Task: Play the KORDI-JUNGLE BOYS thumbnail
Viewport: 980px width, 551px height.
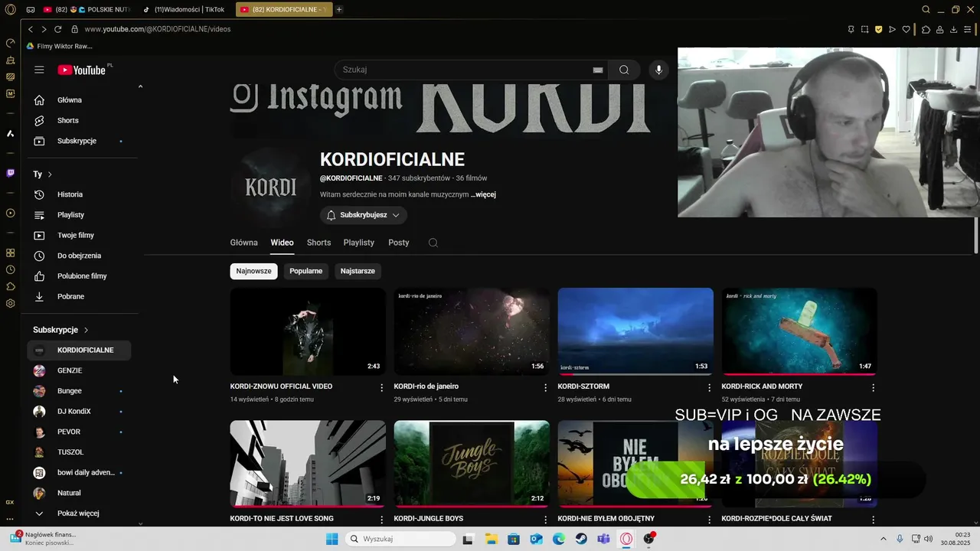Action: coord(472,464)
